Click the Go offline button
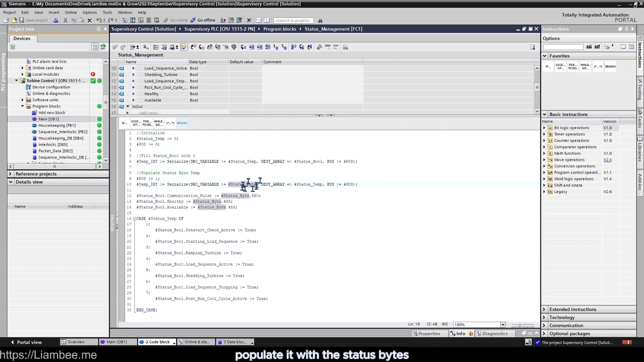 (203, 20)
